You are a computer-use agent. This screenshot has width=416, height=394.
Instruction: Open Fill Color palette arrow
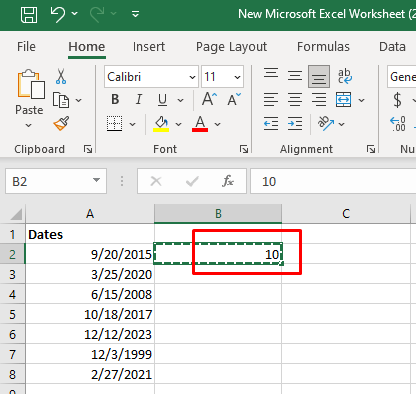178,124
